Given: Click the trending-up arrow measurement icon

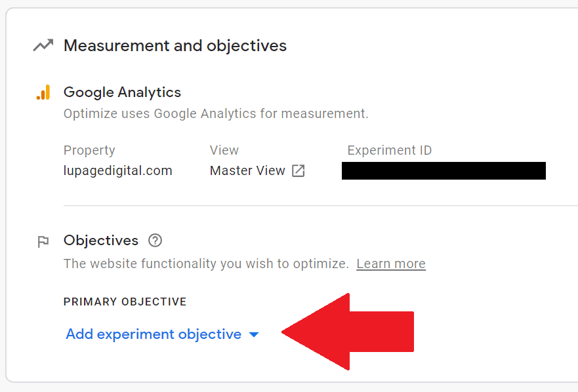Looking at the screenshot, I should click(x=43, y=45).
